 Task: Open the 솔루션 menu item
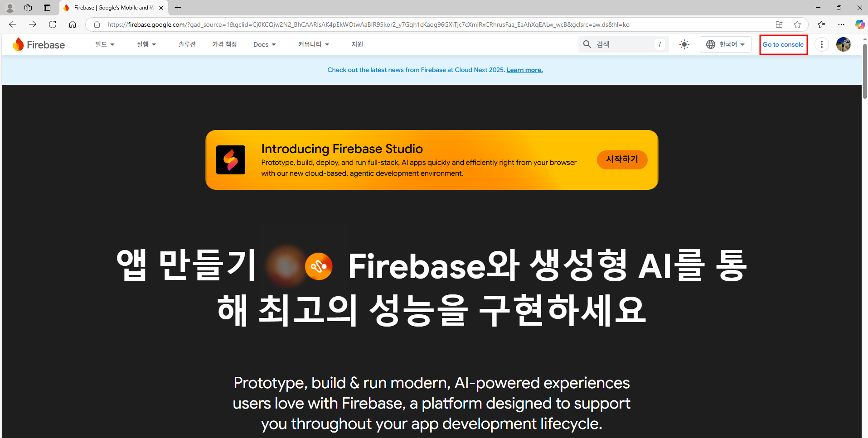[187, 44]
